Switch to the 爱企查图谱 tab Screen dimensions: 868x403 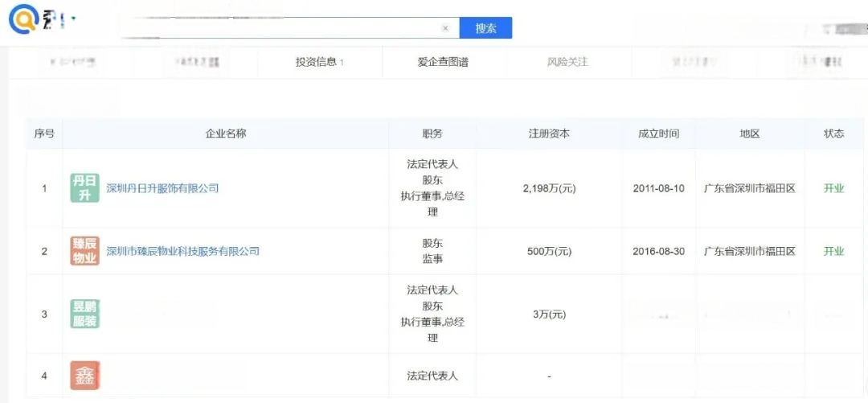(443, 62)
